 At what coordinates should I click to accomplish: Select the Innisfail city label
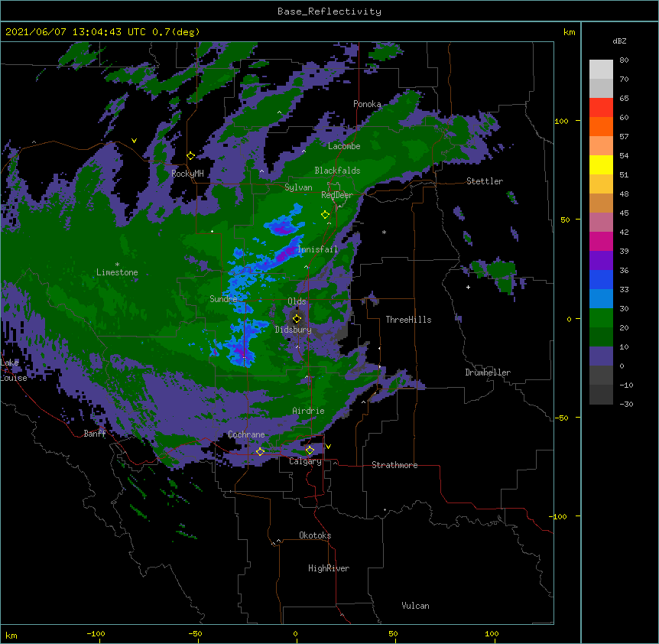tap(317, 249)
